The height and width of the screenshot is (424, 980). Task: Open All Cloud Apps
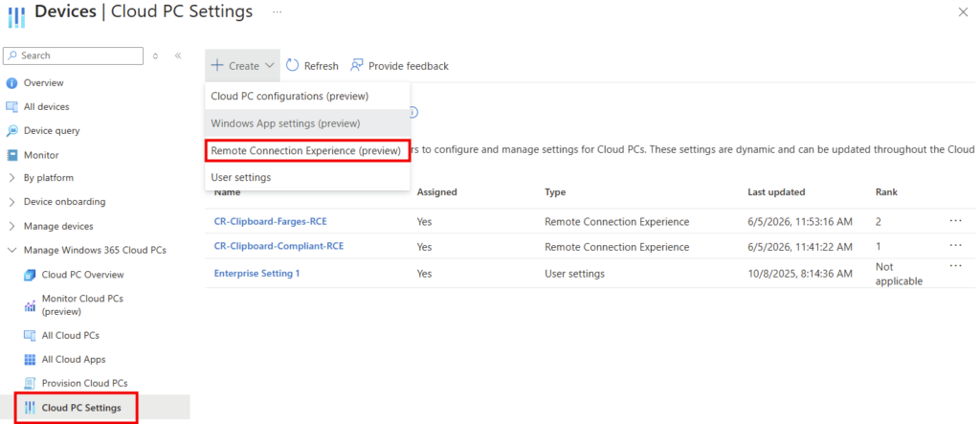(74, 360)
